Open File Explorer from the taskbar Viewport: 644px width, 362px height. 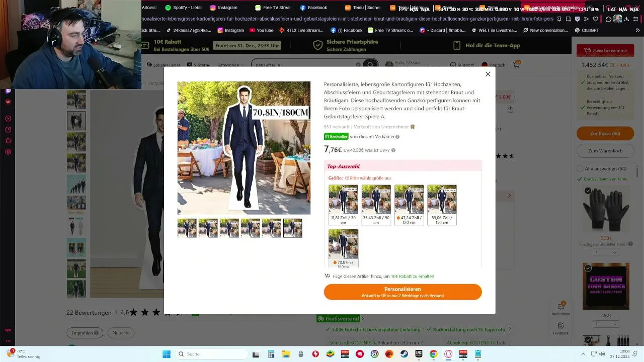[286, 354]
